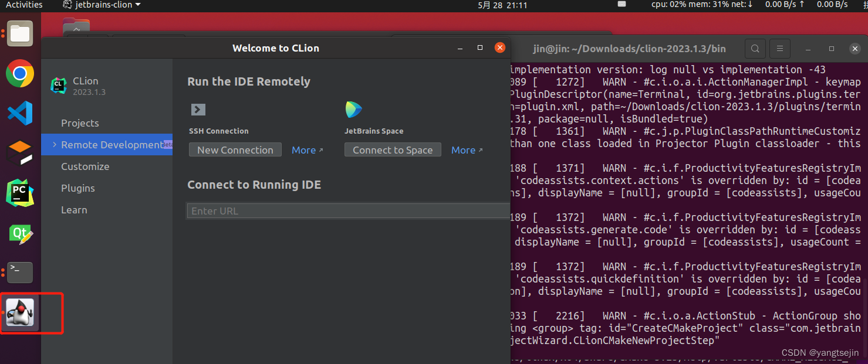Click the New Connection button
The image size is (868, 364).
pyautogui.click(x=235, y=150)
